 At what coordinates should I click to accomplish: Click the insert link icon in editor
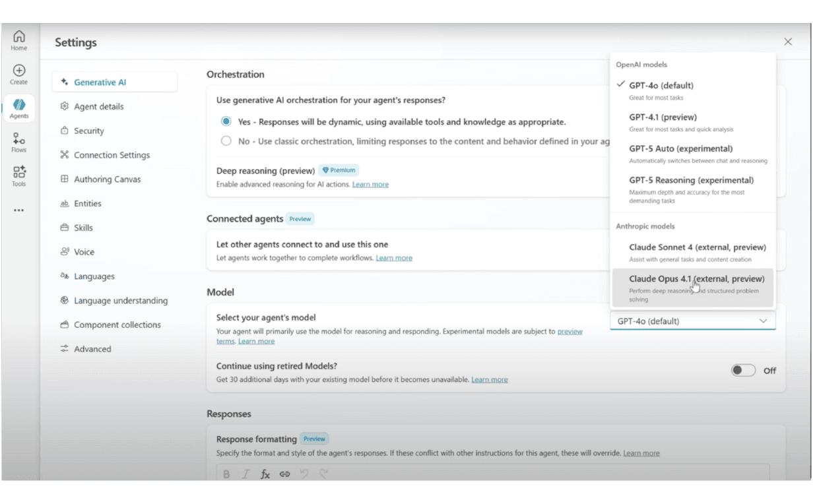click(284, 474)
